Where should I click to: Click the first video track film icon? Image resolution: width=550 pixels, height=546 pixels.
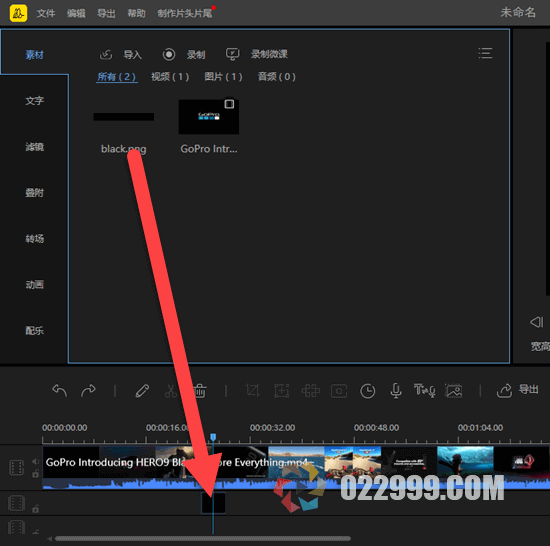(16, 467)
